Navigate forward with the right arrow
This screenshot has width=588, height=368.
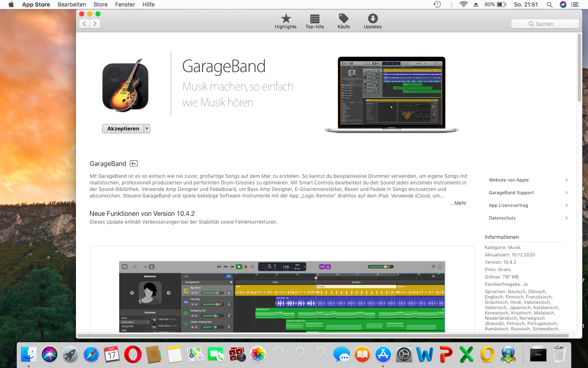95,24
